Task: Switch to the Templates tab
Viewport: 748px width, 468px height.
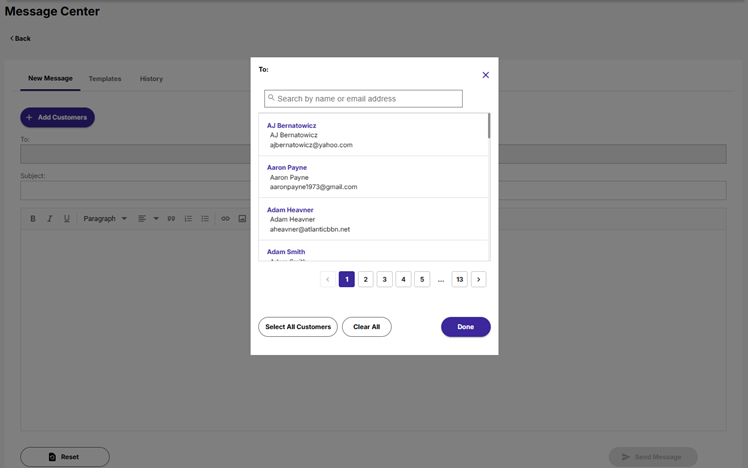Action: tap(105, 79)
